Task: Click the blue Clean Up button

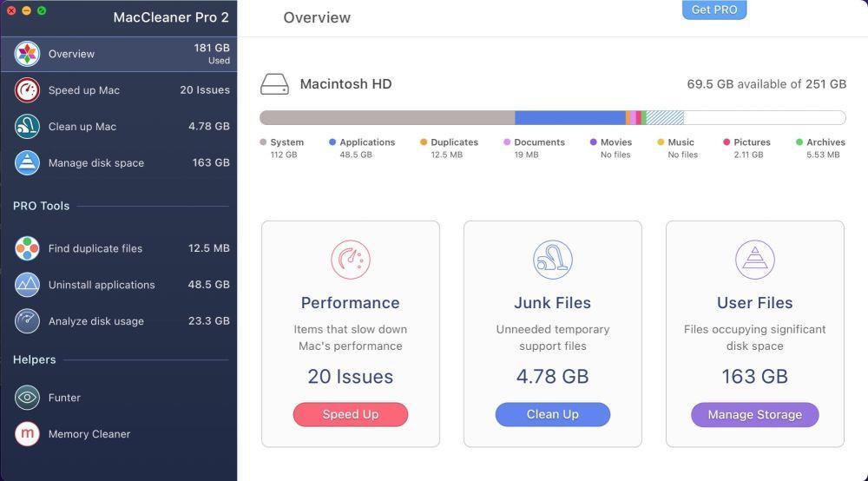Action: pos(552,414)
